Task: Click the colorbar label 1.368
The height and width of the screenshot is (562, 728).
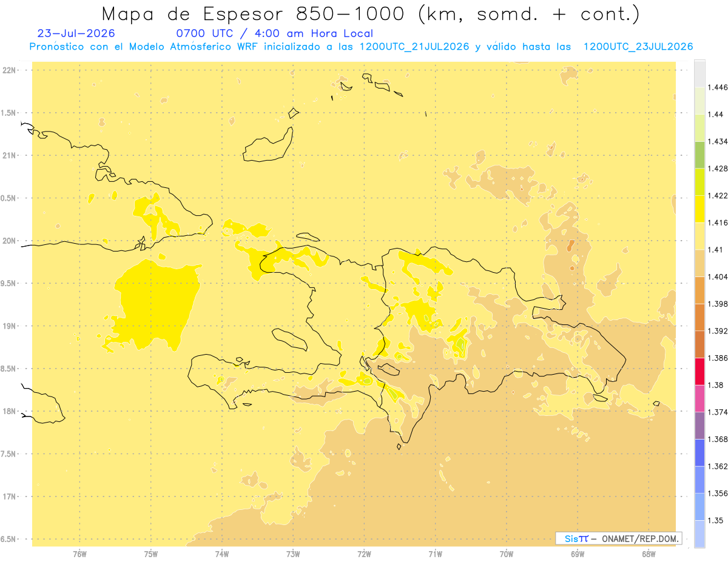Action: tap(718, 439)
